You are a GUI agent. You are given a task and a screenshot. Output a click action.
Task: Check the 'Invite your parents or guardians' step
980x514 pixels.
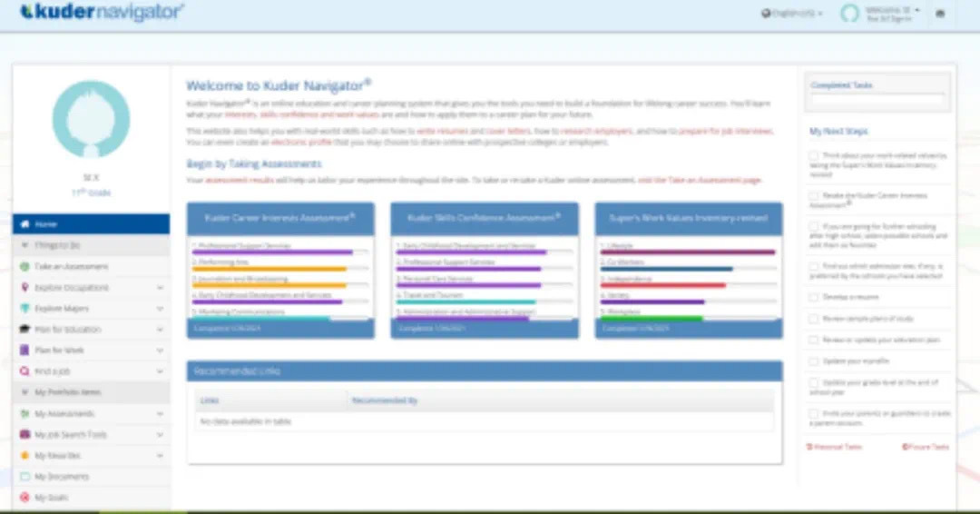[x=814, y=413]
